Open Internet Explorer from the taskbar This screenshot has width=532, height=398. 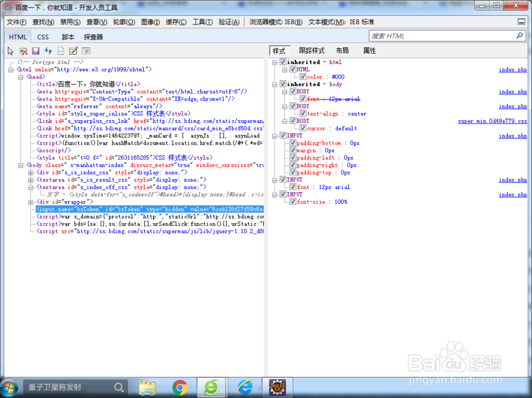coord(245,388)
